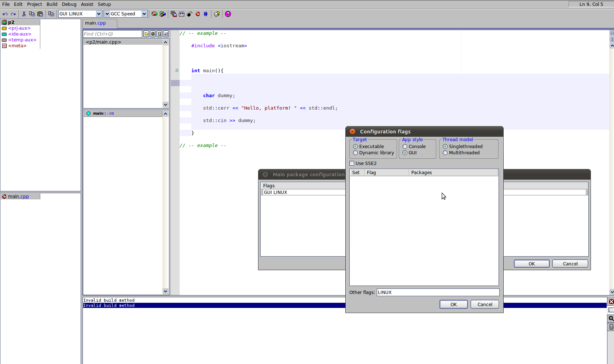614x364 pixels.
Task: Click the blue hash icon in toolbar
Action: [x=206, y=14]
